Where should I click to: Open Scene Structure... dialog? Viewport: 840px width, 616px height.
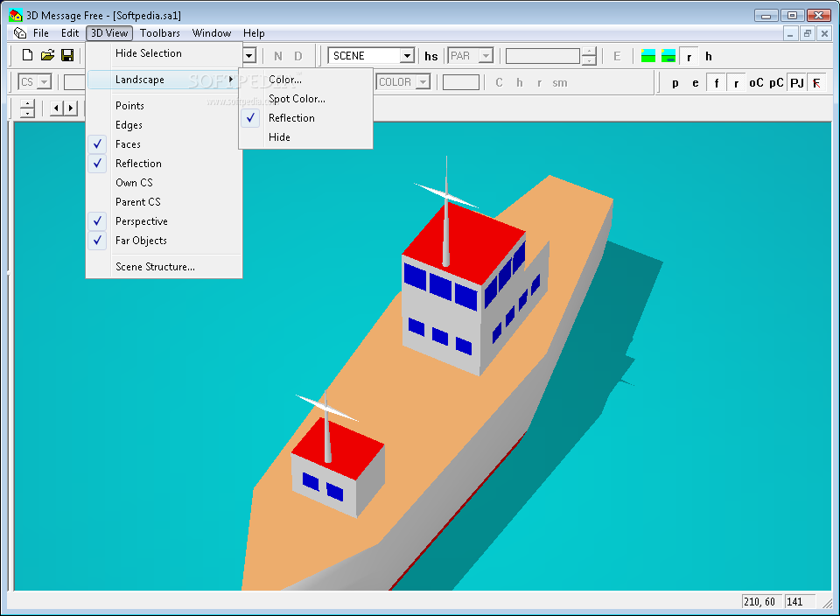coord(164,267)
